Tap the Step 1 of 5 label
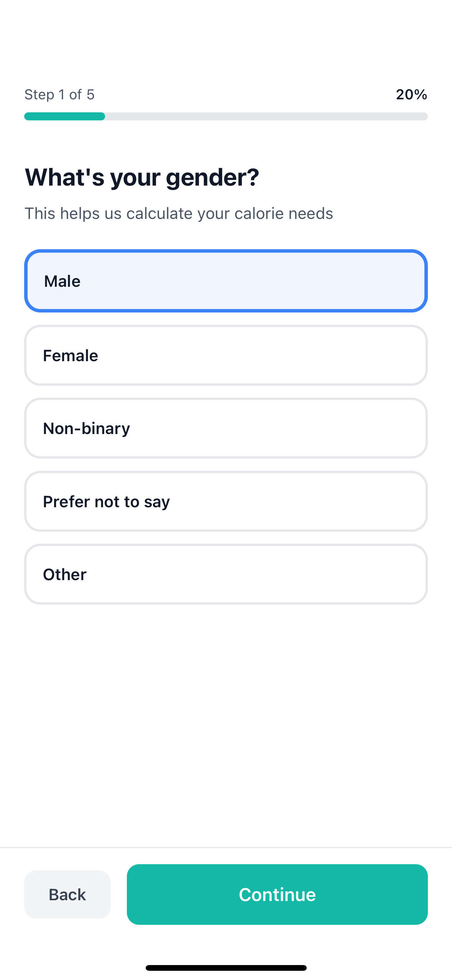The image size is (452, 980). point(59,94)
